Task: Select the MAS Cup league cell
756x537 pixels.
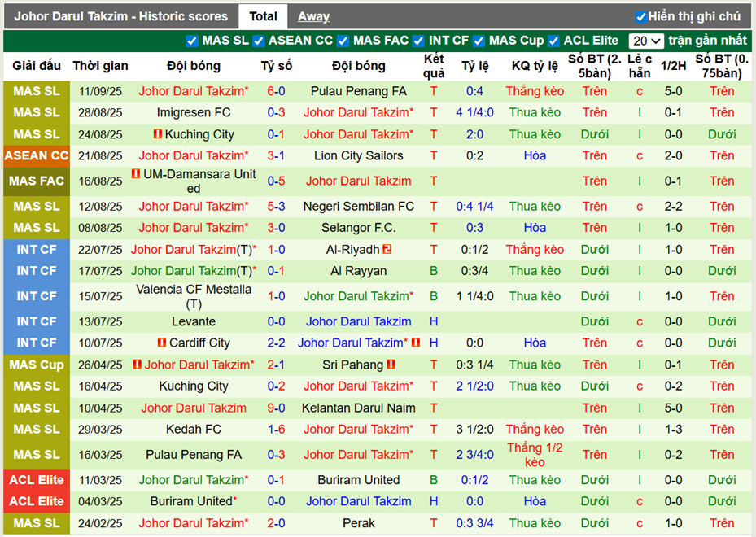Action: click(x=37, y=365)
